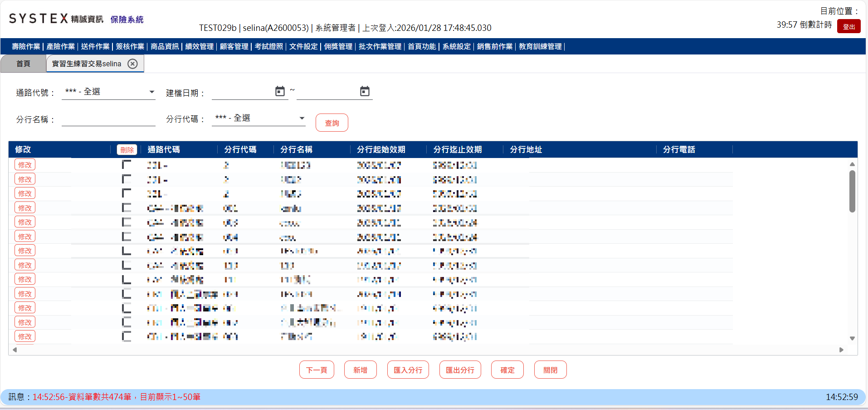Viewport: 868px width, 410px height.
Task: Click the 匯出分行 export button
Action: click(x=460, y=370)
